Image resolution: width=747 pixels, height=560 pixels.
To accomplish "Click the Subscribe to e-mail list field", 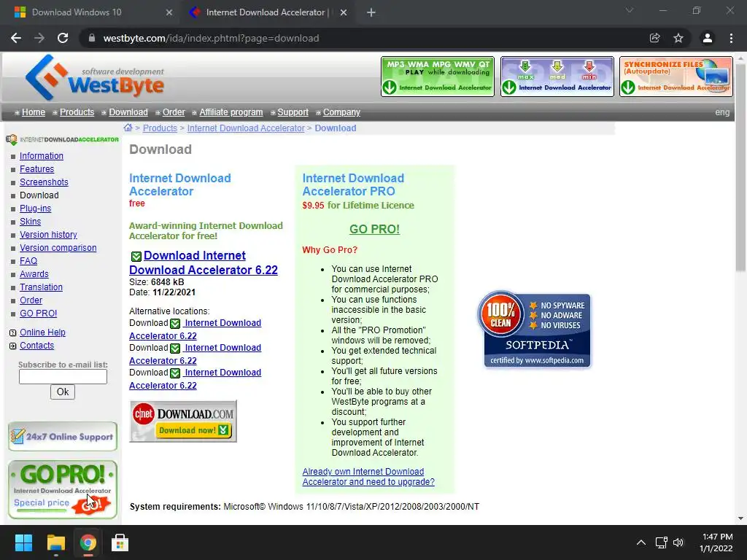I will [x=63, y=377].
